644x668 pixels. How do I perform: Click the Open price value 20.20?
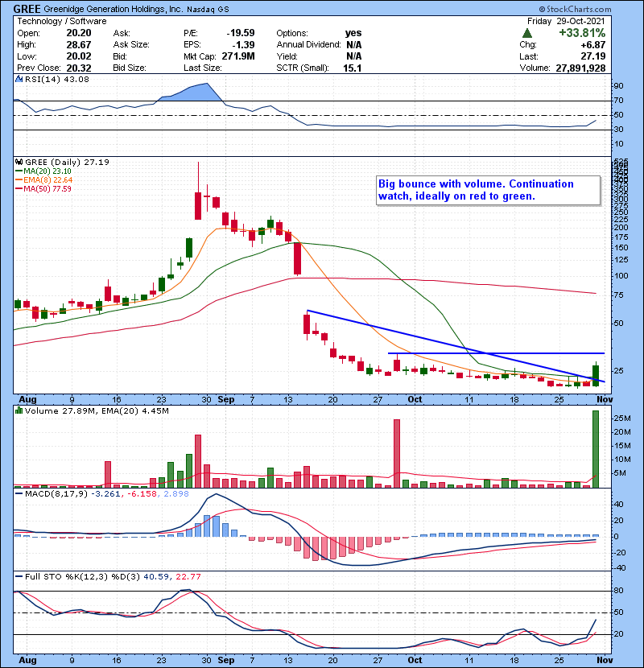coord(79,33)
